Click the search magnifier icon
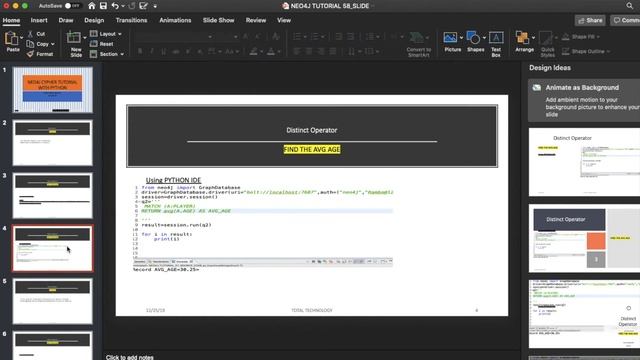This screenshot has width=640, height=360. [x=630, y=6]
